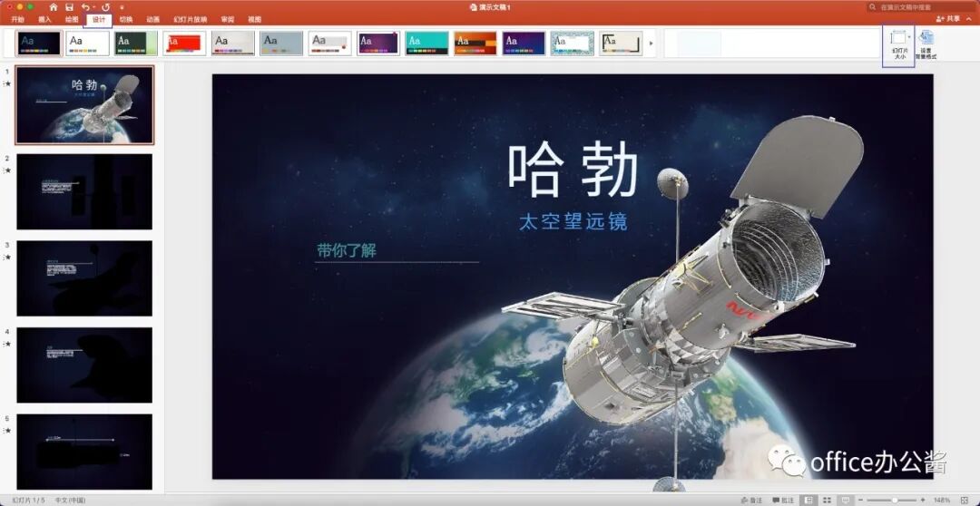
Task: Apply the plain white theme thumbnail
Action: click(x=87, y=44)
